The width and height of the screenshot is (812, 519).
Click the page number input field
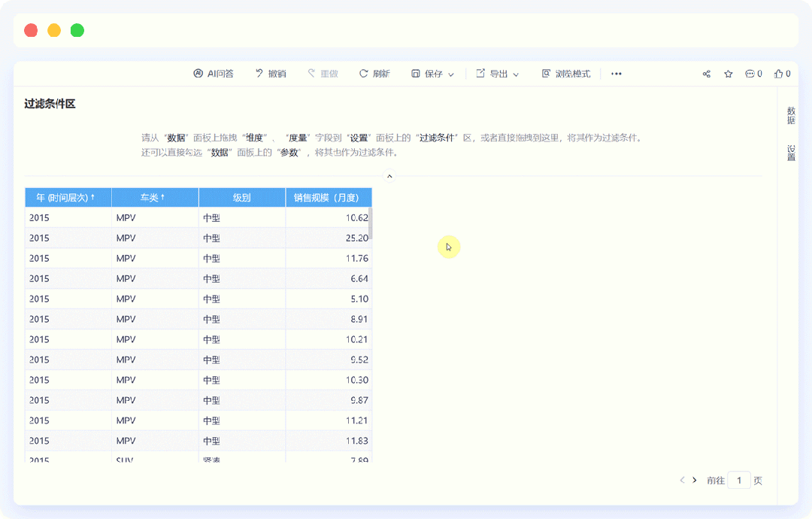(739, 480)
